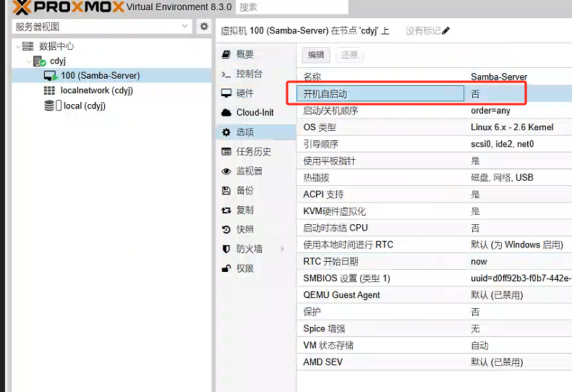Click the 控制台 terminal prompt icon

[226, 74]
